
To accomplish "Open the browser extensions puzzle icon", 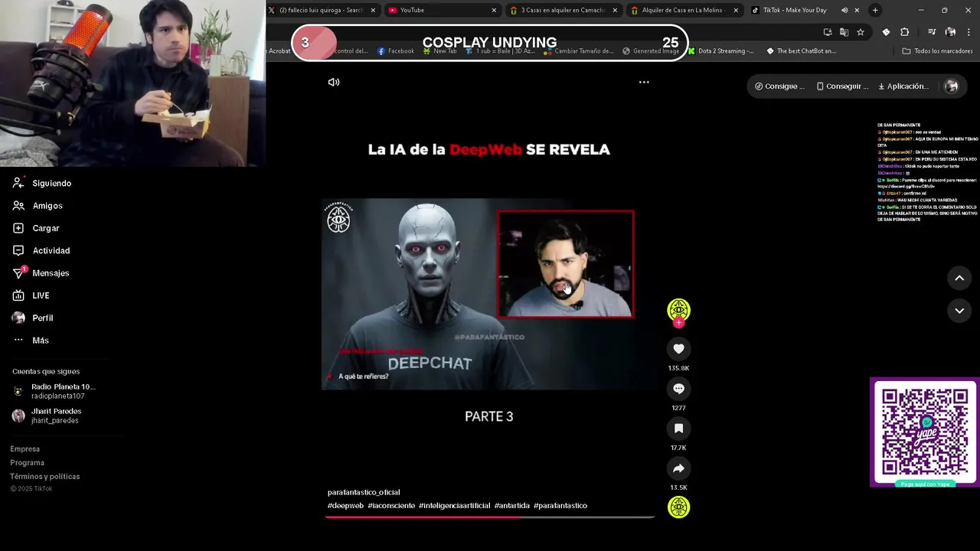I will pyautogui.click(x=904, y=32).
